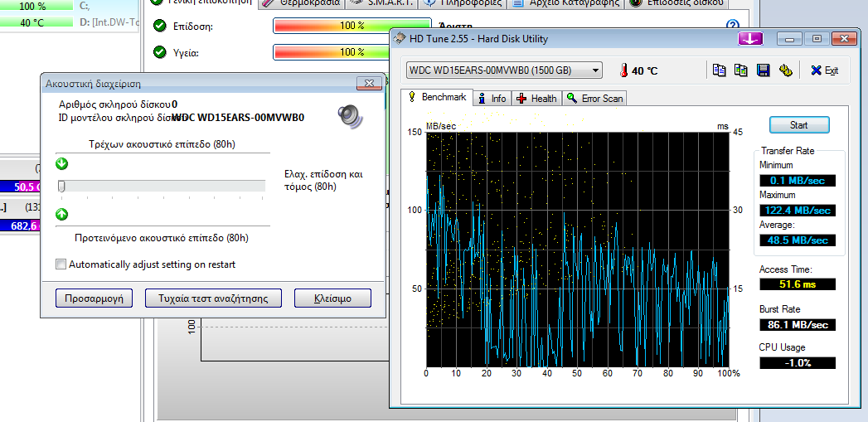Copy benchmark text to clipboard in HD Tune
The height and width of the screenshot is (422, 868).
coord(719,70)
